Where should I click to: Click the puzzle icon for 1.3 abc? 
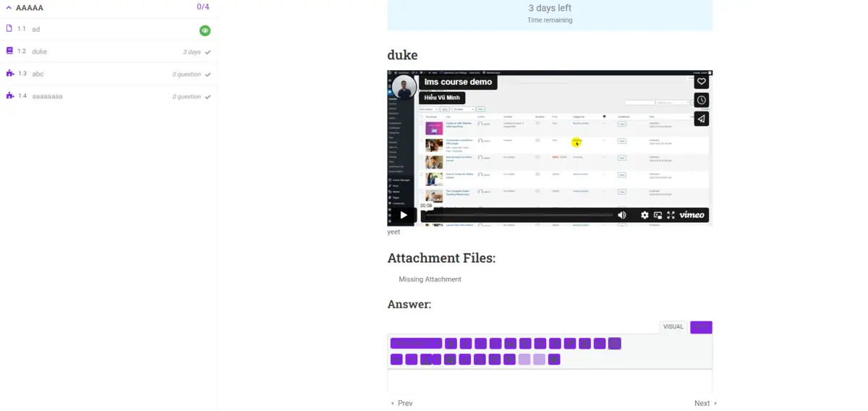[x=9, y=74]
